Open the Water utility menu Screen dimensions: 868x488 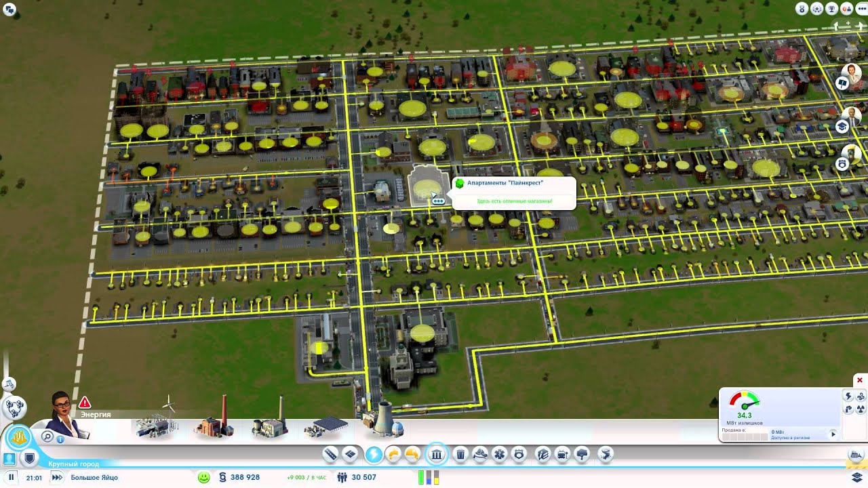(x=393, y=454)
